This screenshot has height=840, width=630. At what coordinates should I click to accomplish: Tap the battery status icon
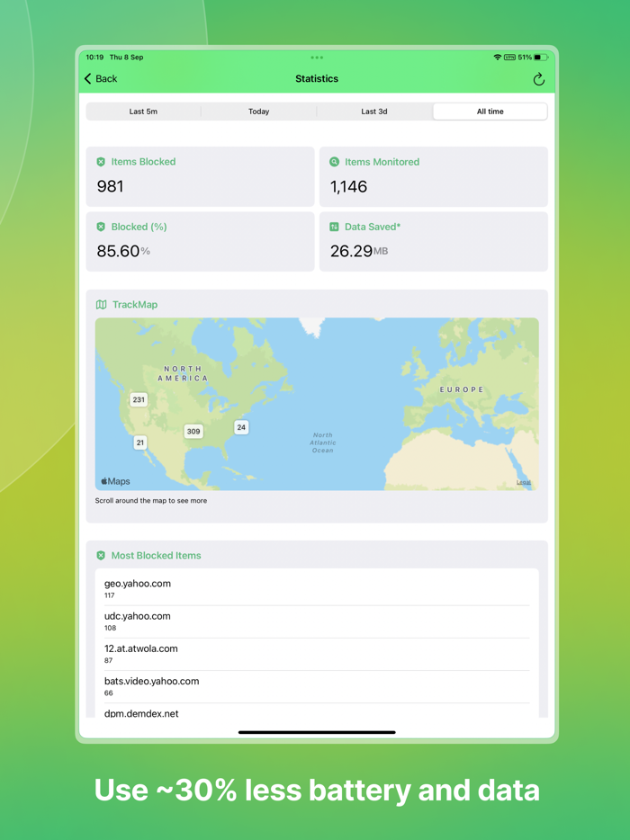coord(541,58)
